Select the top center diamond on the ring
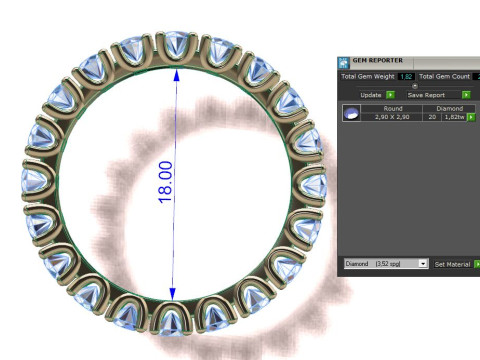Screen dimensions: 480x360 pyautogui.click(x=177, y=45)
